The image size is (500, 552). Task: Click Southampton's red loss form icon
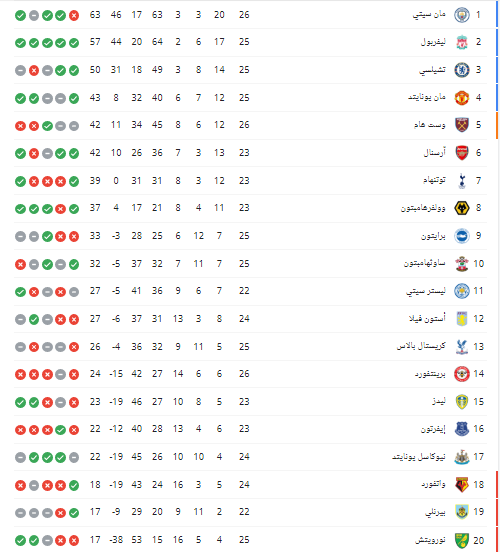point(20,264)
